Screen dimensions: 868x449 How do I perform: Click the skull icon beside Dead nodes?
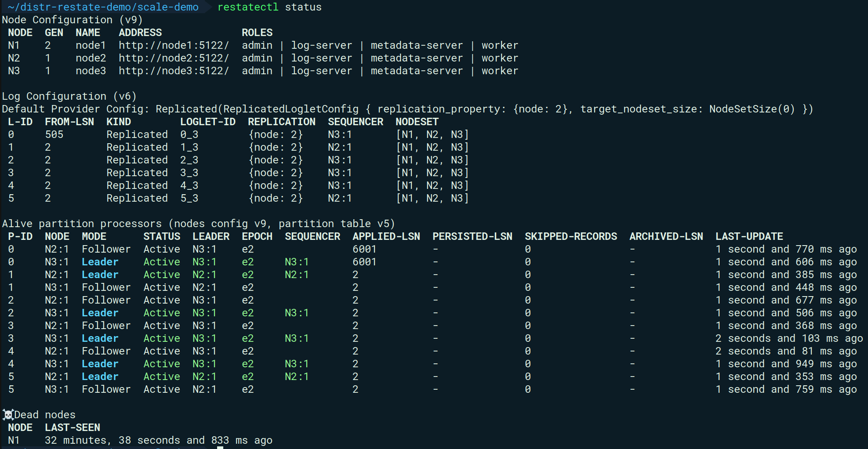coord(8,415)
